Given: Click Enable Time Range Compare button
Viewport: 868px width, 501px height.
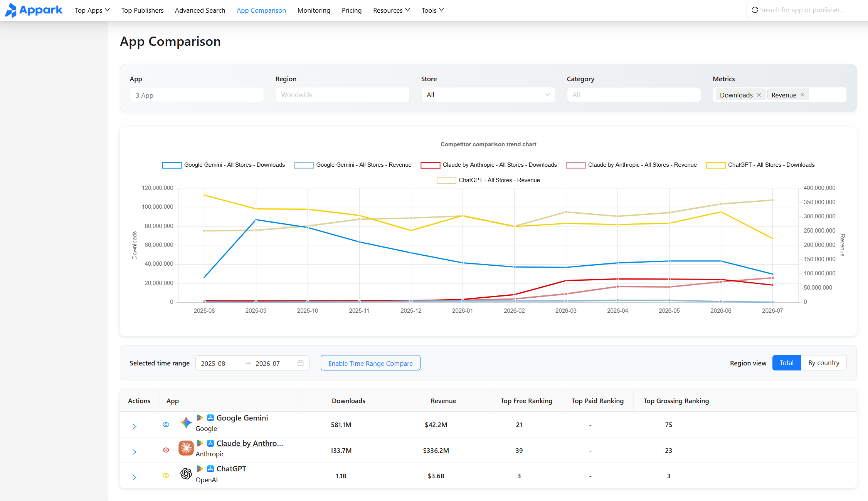Looking at the screenshot, I should pos(370,363).
